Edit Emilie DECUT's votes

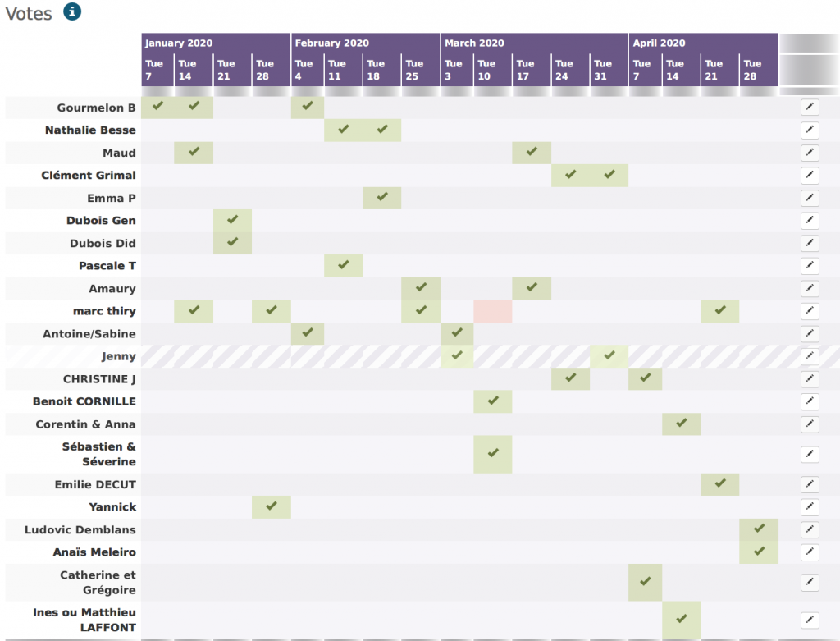tap(810, 484)
